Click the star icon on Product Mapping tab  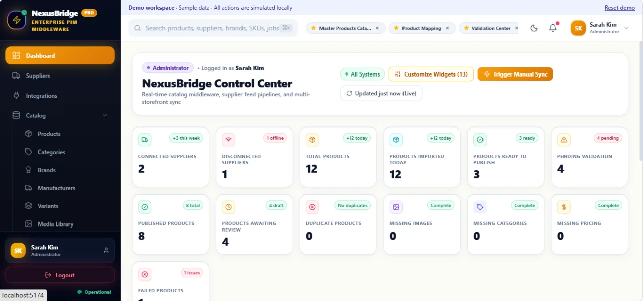point(396,28)
